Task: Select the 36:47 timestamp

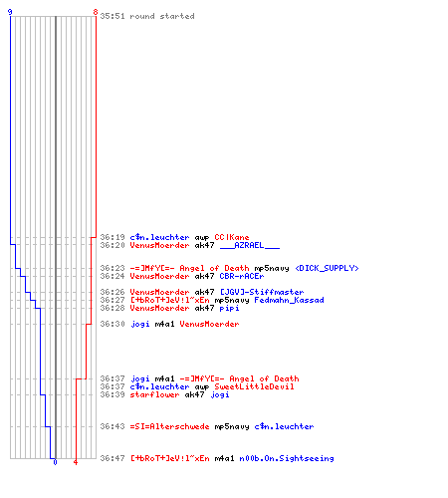Action: click(112, 458)
